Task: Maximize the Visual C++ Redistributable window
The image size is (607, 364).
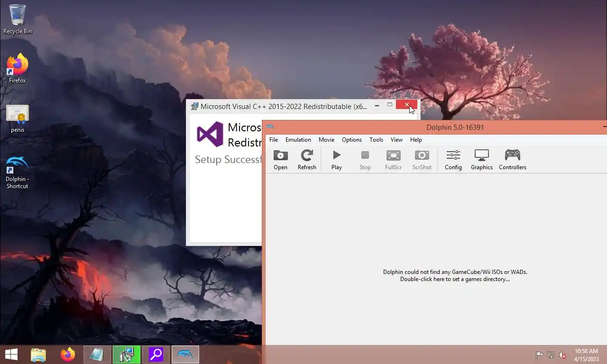Action: (x=390, y=105)
